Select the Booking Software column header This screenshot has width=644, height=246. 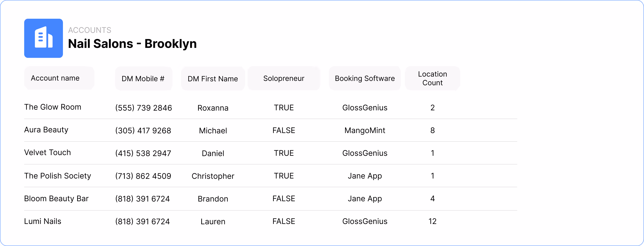[x=365, y=78]
